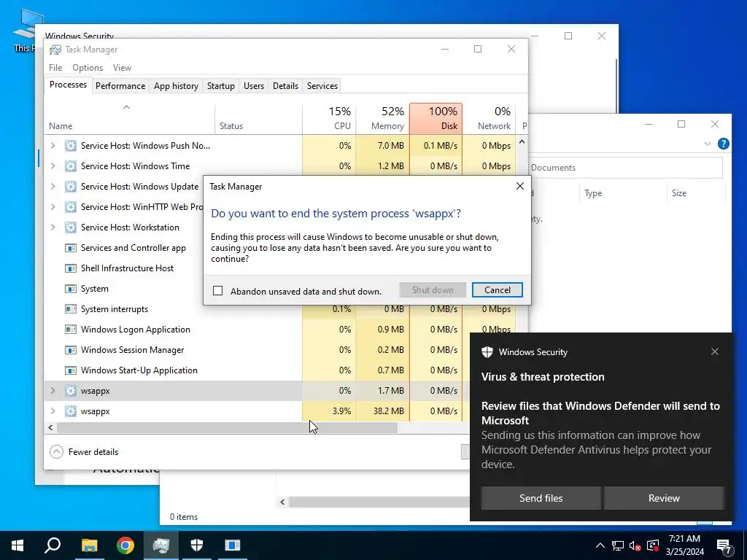Screen dimensions: 747x560
Task: Expand the wsappx 38.2 MB row
Action: 53,411
